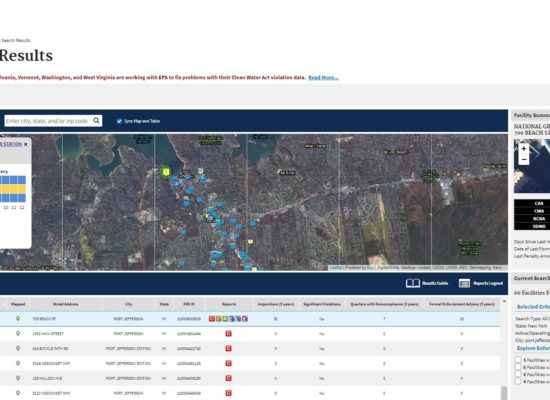The width and height of the screenshot is (550, 400).
Task: Open red report icon for 814 BICYCLE PATH RD
Action: coord(228,348)
